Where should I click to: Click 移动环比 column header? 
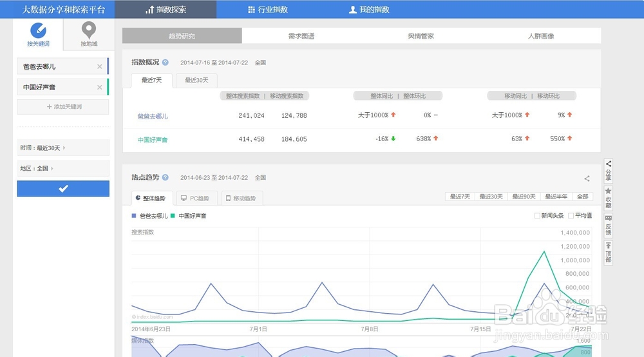coord(548,96)
